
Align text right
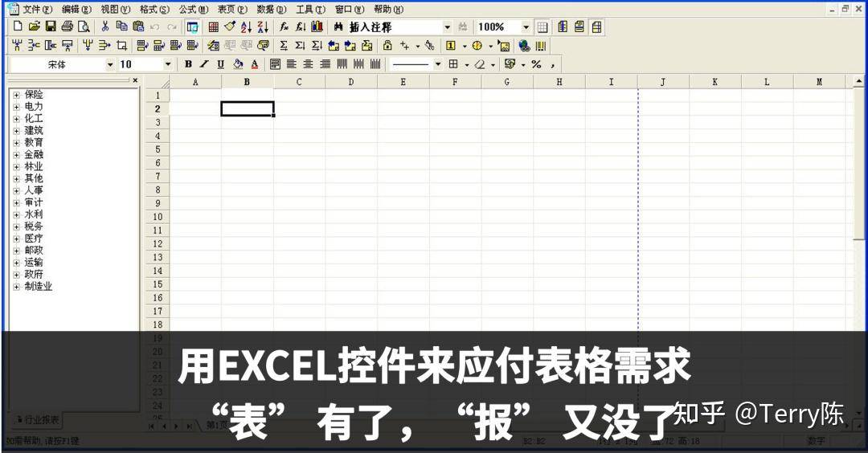325,64
